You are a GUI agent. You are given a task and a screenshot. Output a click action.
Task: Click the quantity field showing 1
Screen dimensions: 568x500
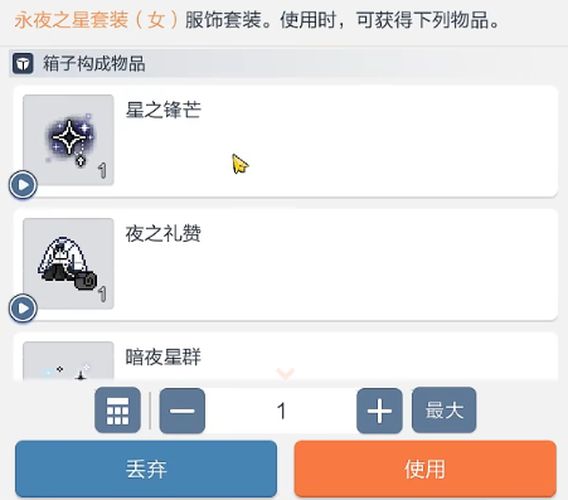[x=281, y=411]
